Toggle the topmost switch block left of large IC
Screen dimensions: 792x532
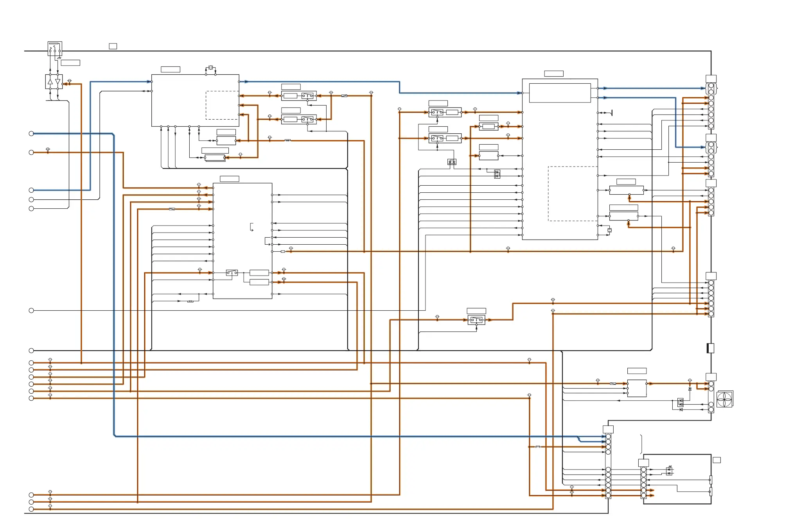click(x=437, y=113)
